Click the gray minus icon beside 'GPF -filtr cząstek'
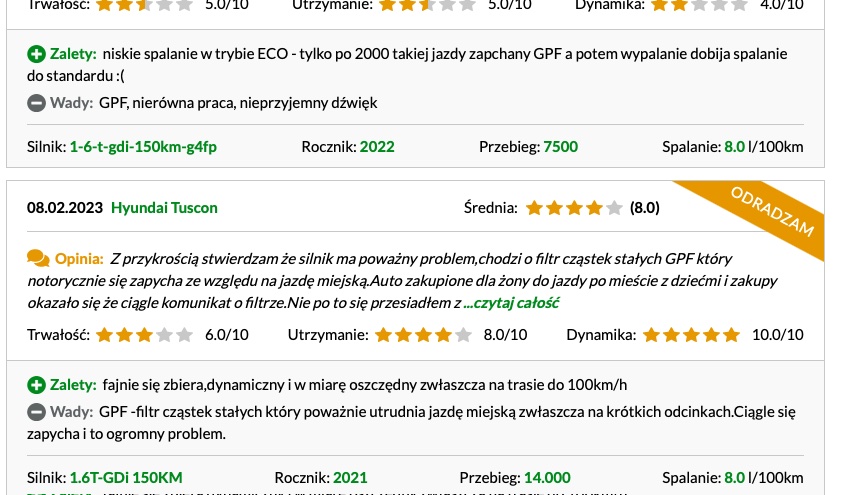The height and width of the screenshot is (495, 846). (x=36, y=412)
